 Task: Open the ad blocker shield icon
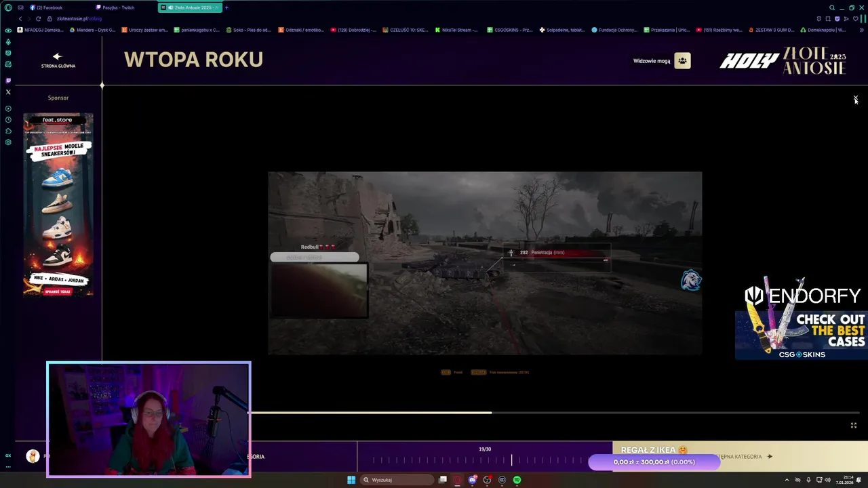tap(837, 19)
